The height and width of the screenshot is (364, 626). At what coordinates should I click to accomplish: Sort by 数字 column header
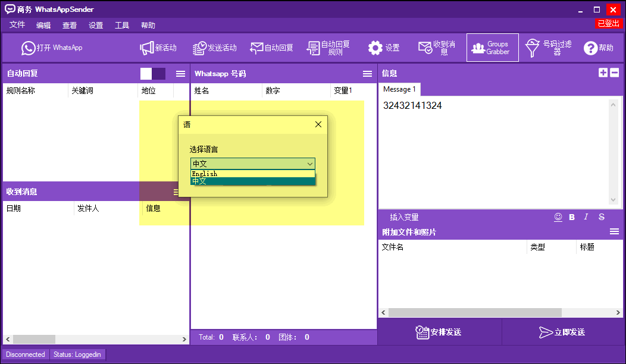coord(296,90)
